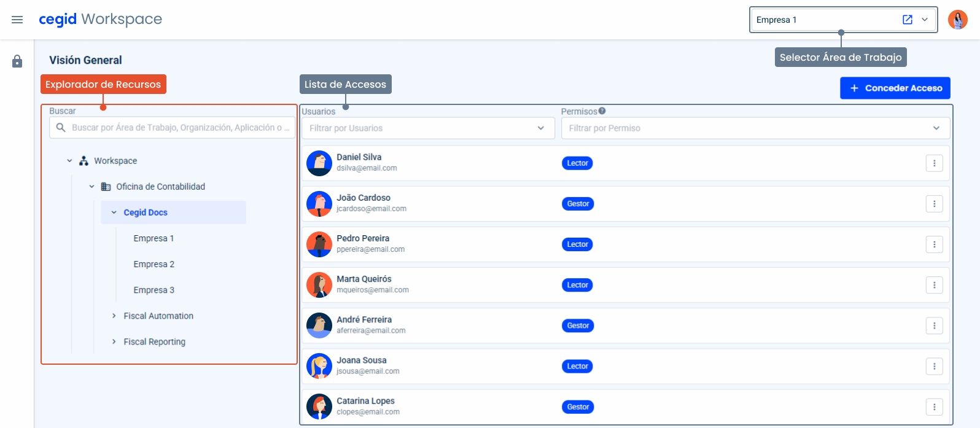This screenshot has height=428, width=980.
Task: Click the Permisos help question icon
Action: (602, 111)
